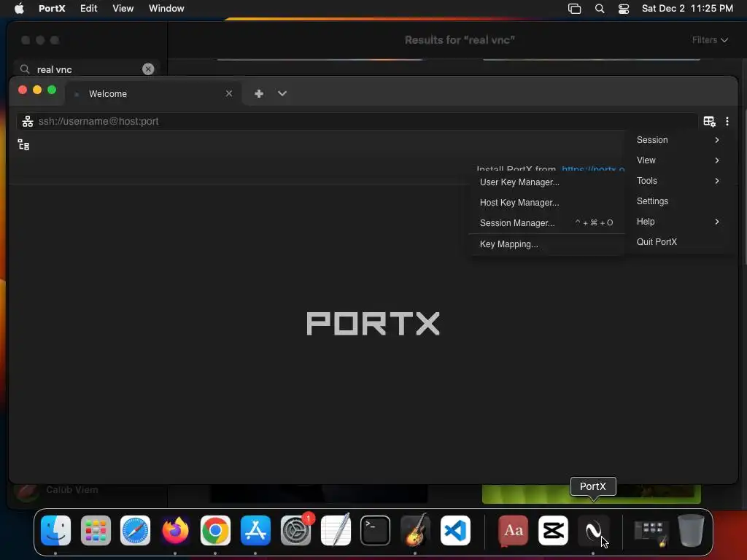Click the network icon in address bar
This screenshot has height=560, width=747.
[x=28, y=122]
